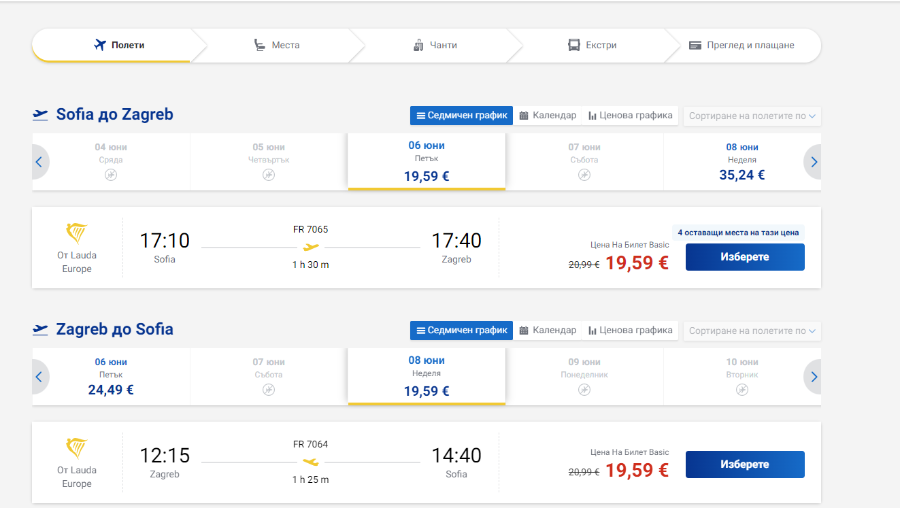Open the Преглед и плащане step
900x508 pixels.
pyautogui.click(x=742, y=45)
